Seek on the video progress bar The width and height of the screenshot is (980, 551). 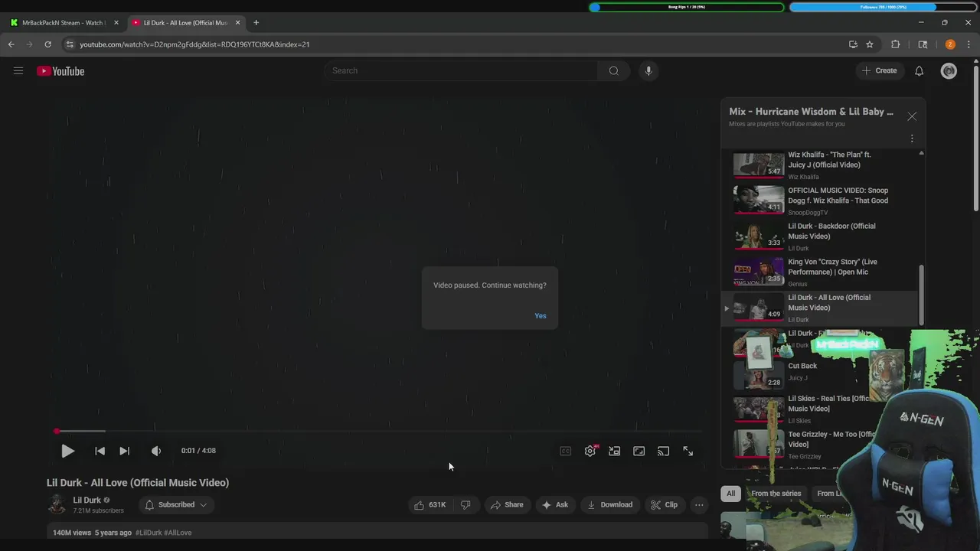click(378, 432)
